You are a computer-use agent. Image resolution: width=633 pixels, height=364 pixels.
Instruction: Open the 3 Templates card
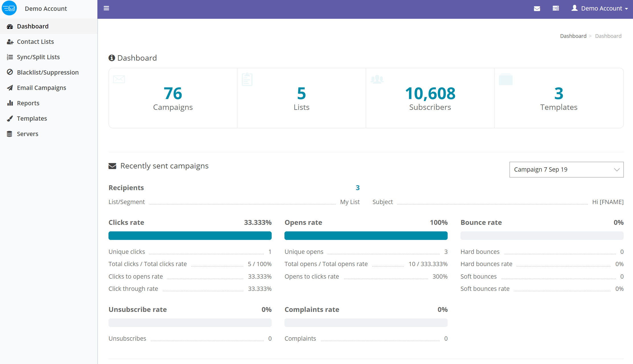tap(559, 98)
